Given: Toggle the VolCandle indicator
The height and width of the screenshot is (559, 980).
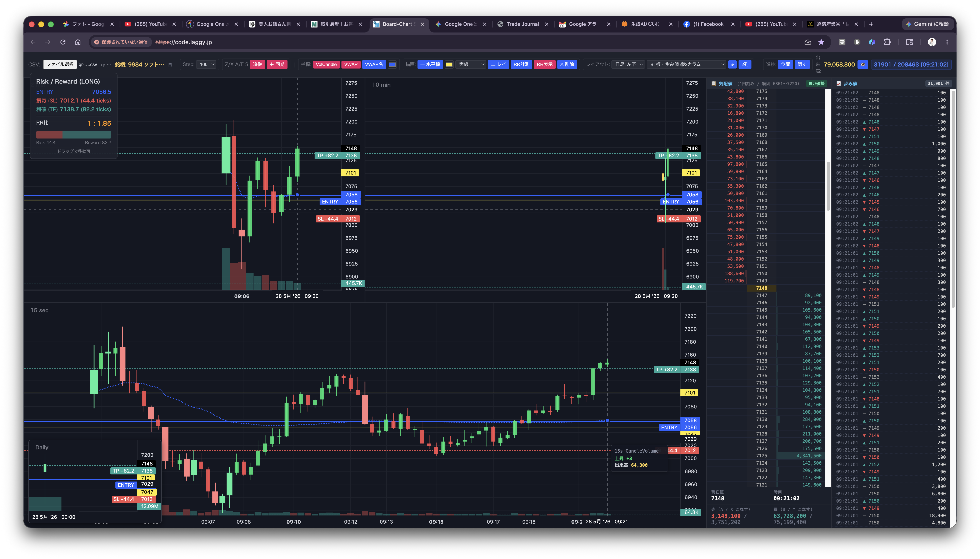Looking at the screenshot, I should 326,65.
